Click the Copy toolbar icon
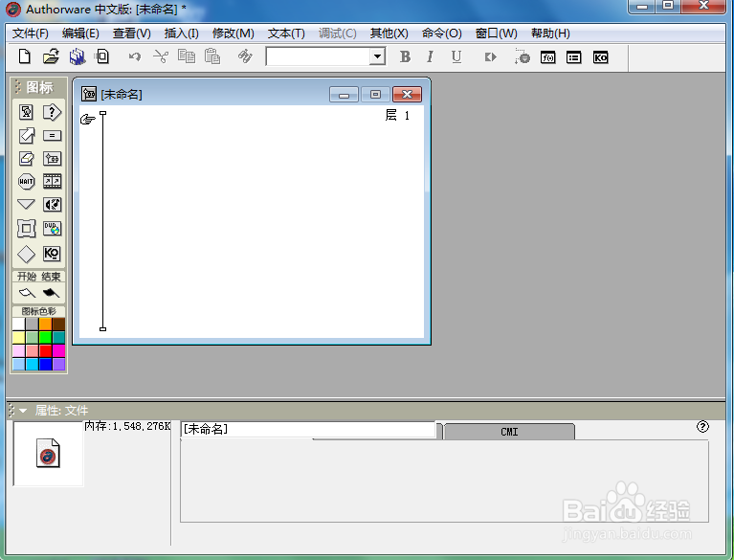 point(187,56)
